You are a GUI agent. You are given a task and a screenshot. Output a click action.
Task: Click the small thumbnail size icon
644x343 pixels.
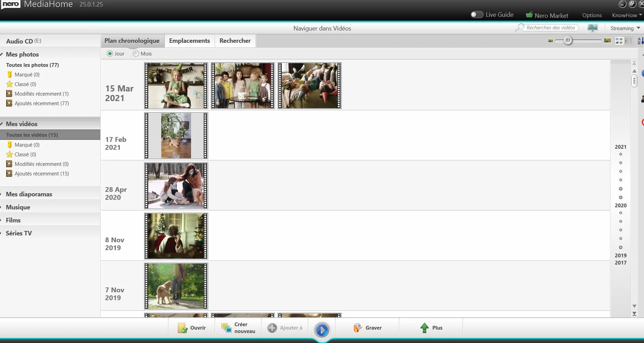point(551,41)
